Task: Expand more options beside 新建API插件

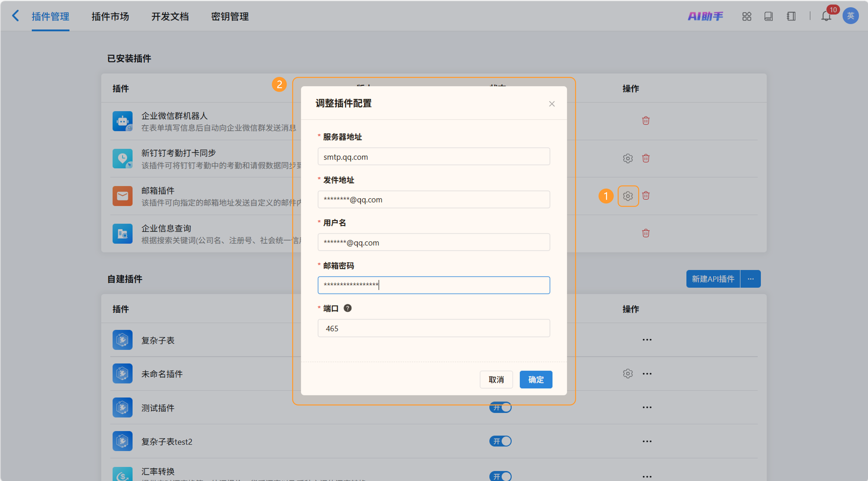Action: pyautogui.click(x=750, y=279)
